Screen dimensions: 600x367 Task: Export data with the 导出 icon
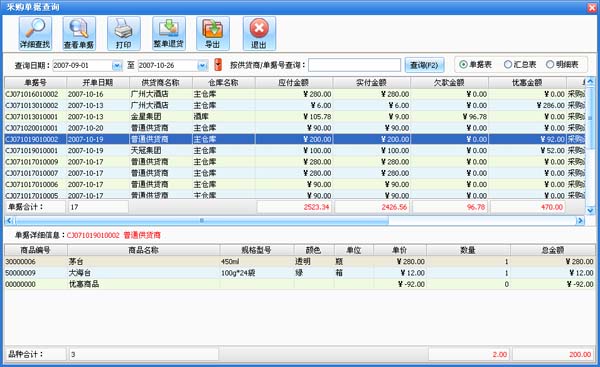point(213,34)
